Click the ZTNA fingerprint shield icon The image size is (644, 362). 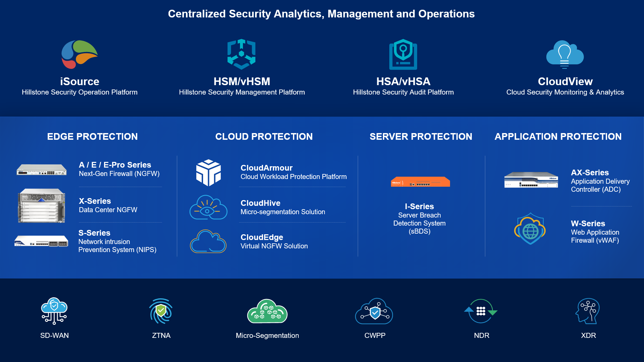click(x=161, y=311)
